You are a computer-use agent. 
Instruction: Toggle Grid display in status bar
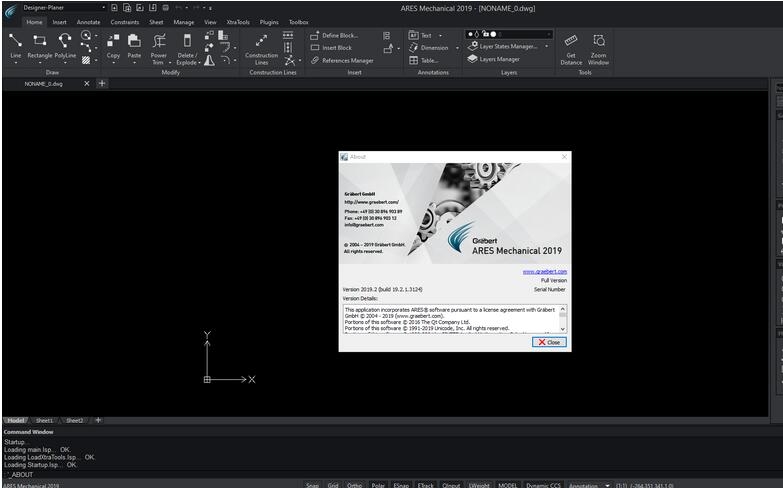[x=333, y=484]
